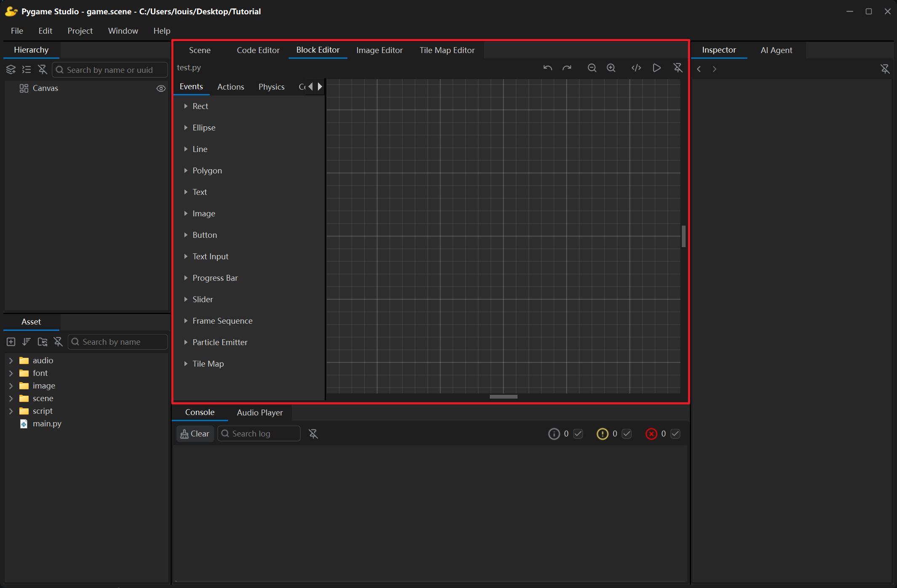Select main.py in the Asset tree
Screen dimensions: 897x588
coord(47,423)
